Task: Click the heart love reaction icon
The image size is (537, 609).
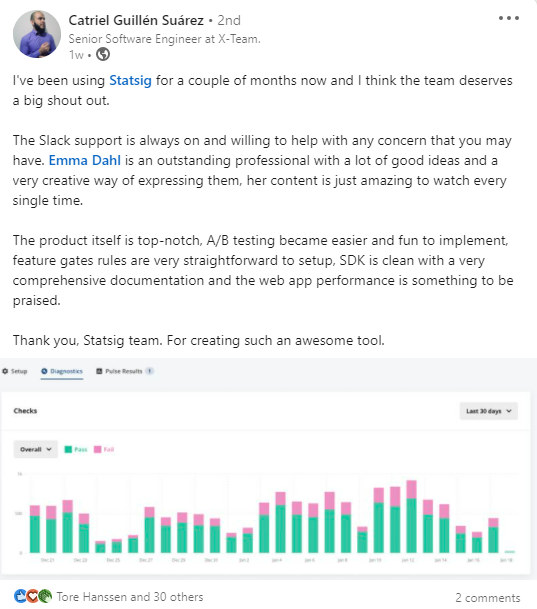Action: pos(33,596)
